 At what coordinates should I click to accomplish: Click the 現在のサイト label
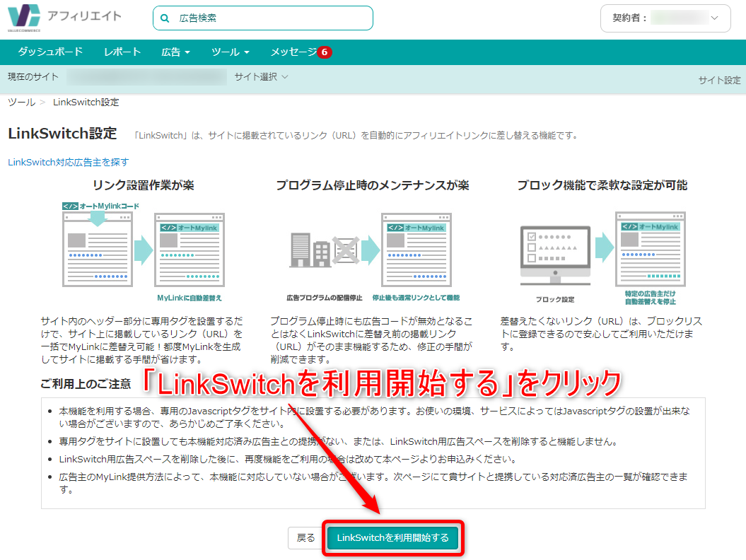pyautogui.click(x=33, y=76)
